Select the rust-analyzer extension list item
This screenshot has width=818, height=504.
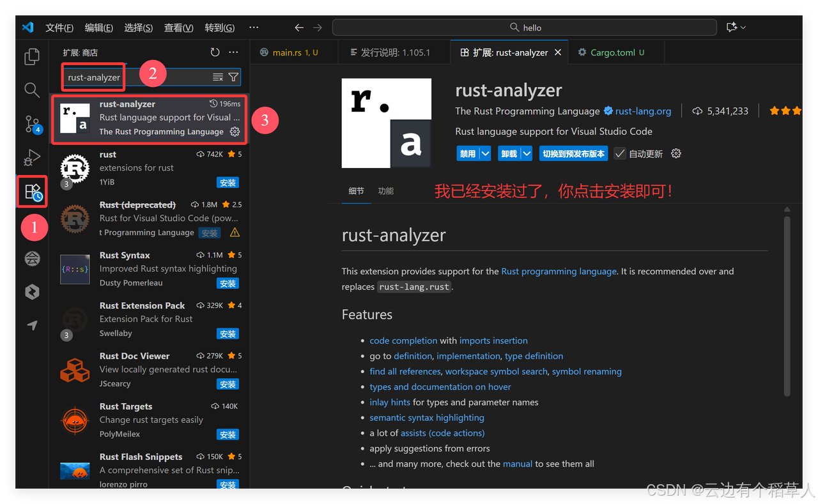[x=150, y=119]
